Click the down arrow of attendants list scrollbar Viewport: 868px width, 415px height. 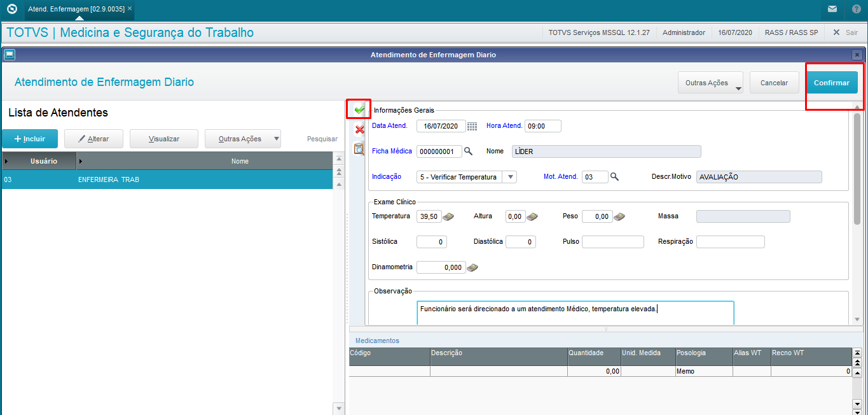pos(338,408)
